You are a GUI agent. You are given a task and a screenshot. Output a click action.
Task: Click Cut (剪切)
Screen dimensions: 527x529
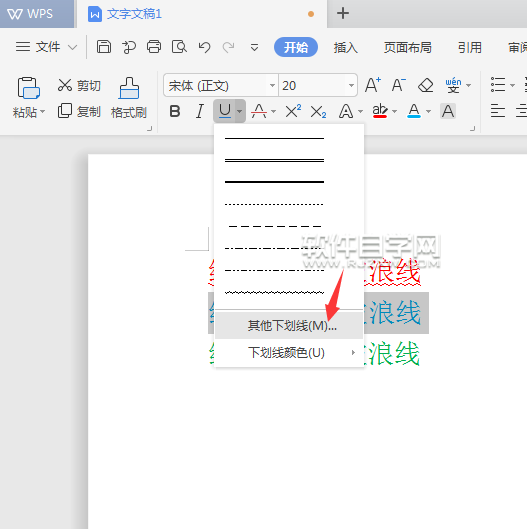pos(79,85)
